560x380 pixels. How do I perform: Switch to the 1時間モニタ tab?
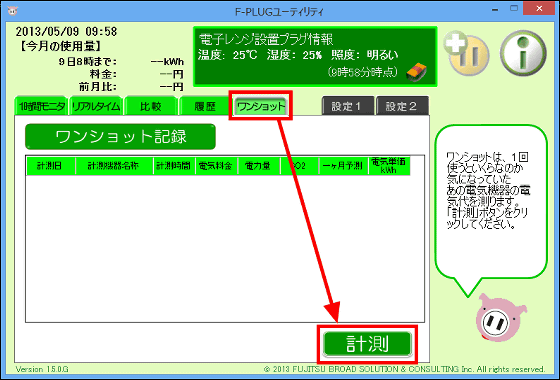41,106
